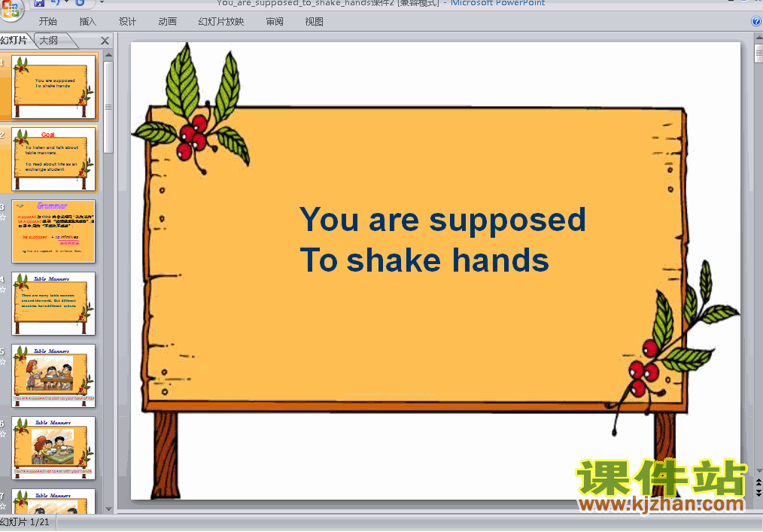
Task: Select slide 2 thumbnail titled Goal
Action: (x=53, y=160)
